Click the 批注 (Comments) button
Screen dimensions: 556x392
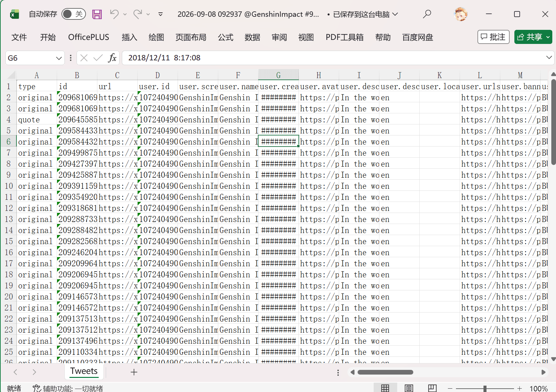494,37
